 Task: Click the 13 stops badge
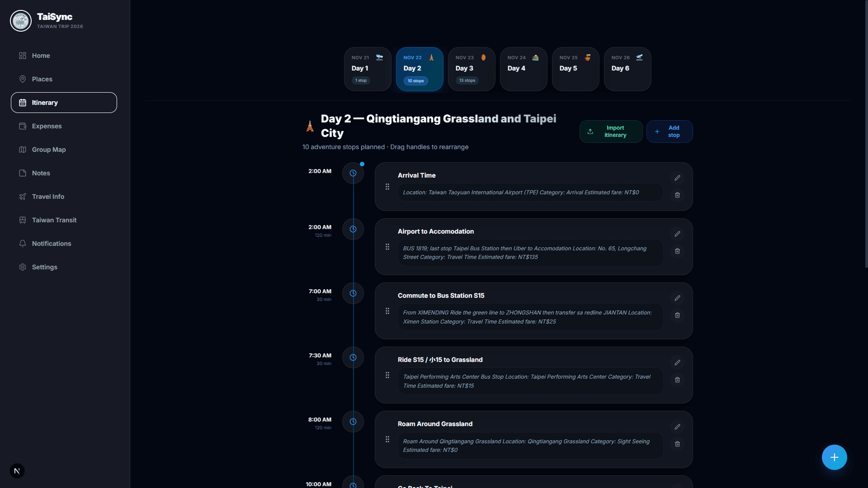coord(467,80)
